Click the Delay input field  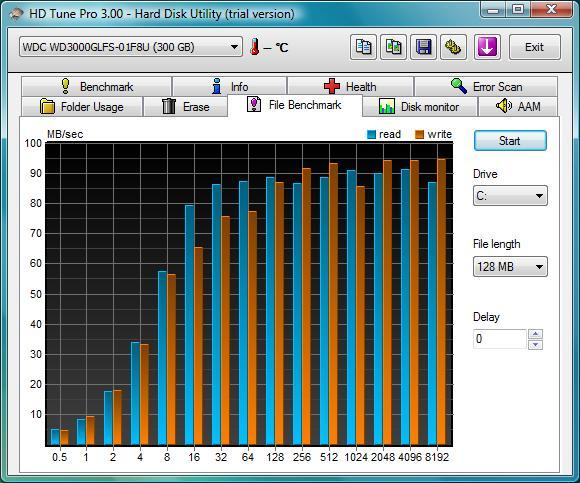pos(499,339)
